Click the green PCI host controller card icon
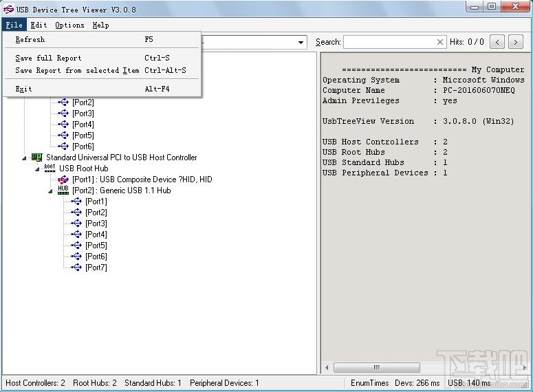Image resolution: width=533 pixels, height=392 pixels. (36, 157)
